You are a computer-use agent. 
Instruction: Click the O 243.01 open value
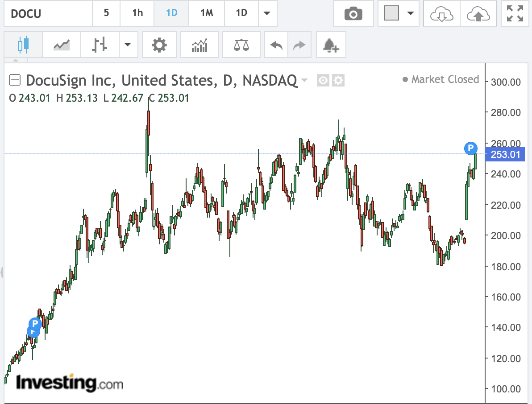tap(29, 98)
